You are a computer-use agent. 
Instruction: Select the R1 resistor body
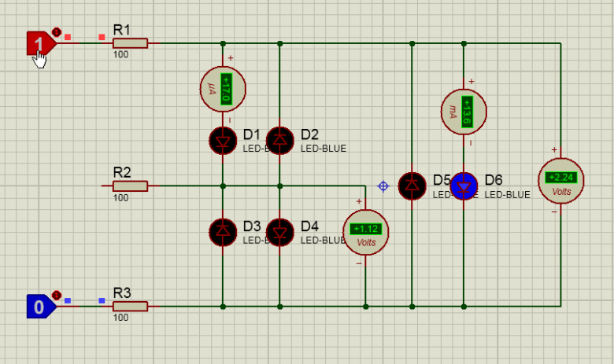pos(130,43)
